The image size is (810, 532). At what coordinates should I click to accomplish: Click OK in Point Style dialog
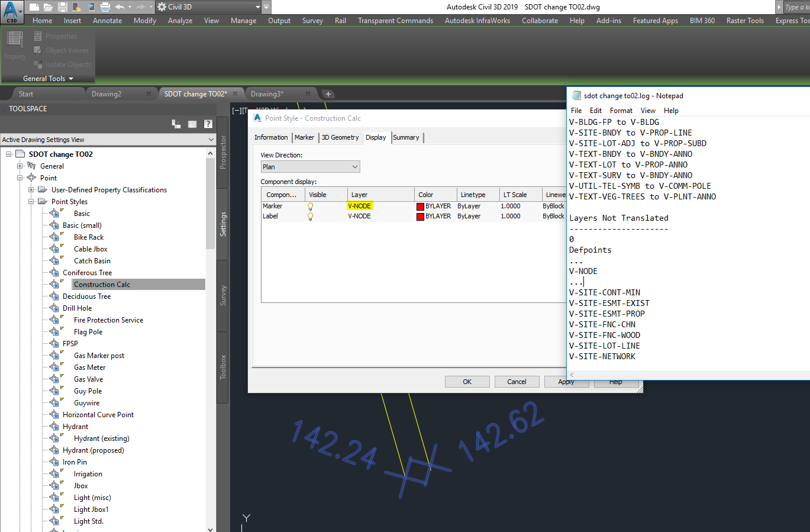[467, 382]
